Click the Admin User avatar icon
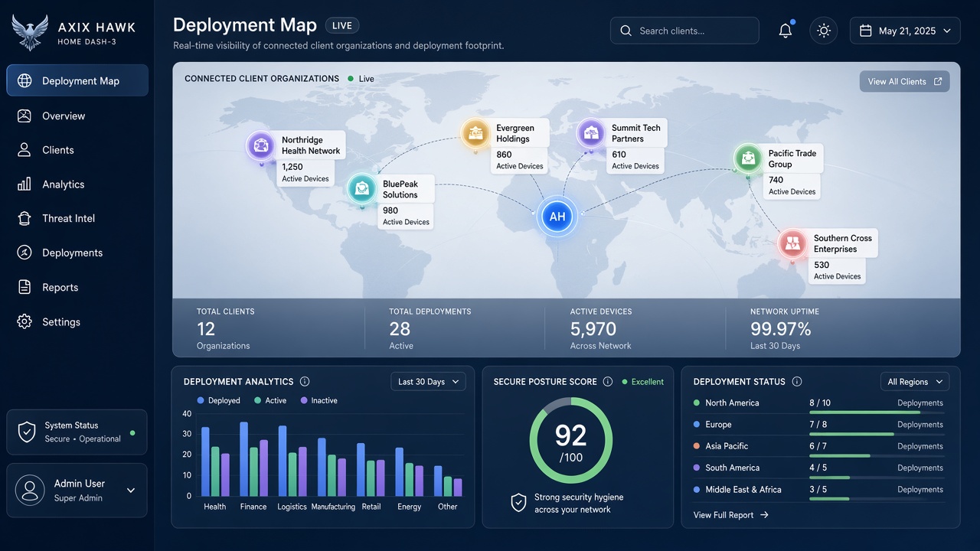The height and width of the screenshot is (551, 980). (x=30, y=490)
